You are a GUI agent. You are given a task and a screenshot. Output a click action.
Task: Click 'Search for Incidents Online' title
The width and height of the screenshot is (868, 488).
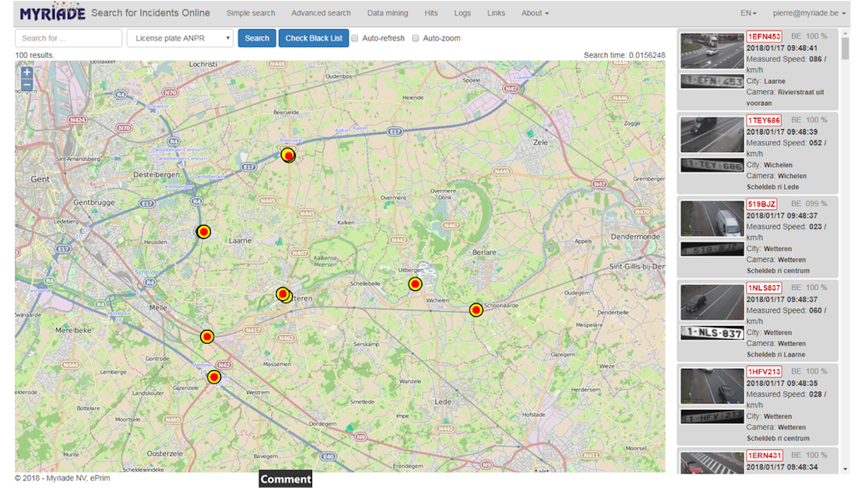(x=151, y=13)
